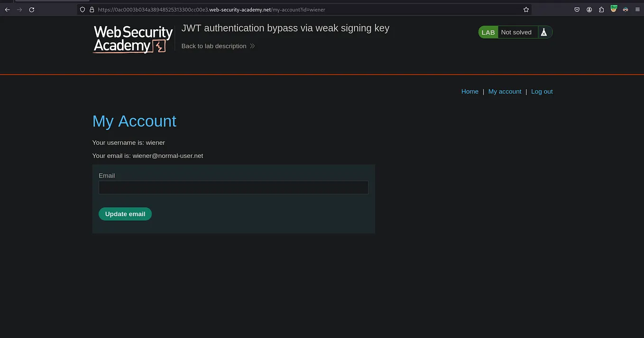Click the browser address bar
Image resolution: width=644 pixels, height=338 pixels.
point(285,9)
